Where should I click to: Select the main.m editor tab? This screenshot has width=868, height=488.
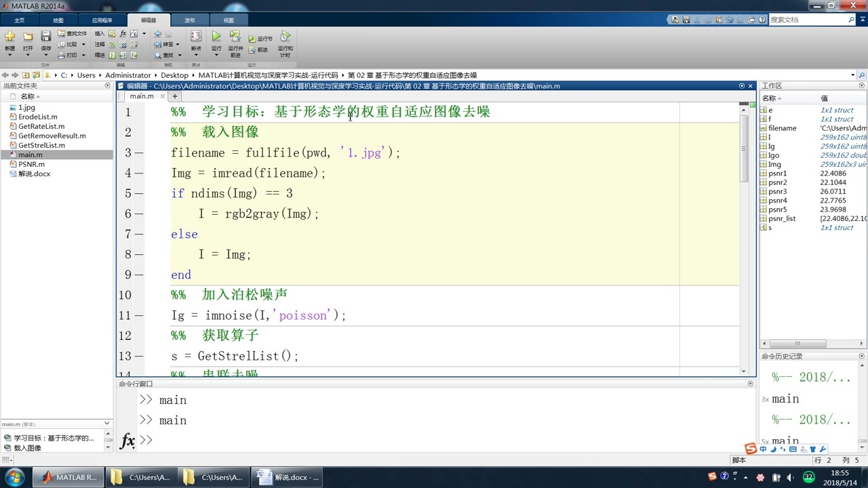(x=142, y=96)
